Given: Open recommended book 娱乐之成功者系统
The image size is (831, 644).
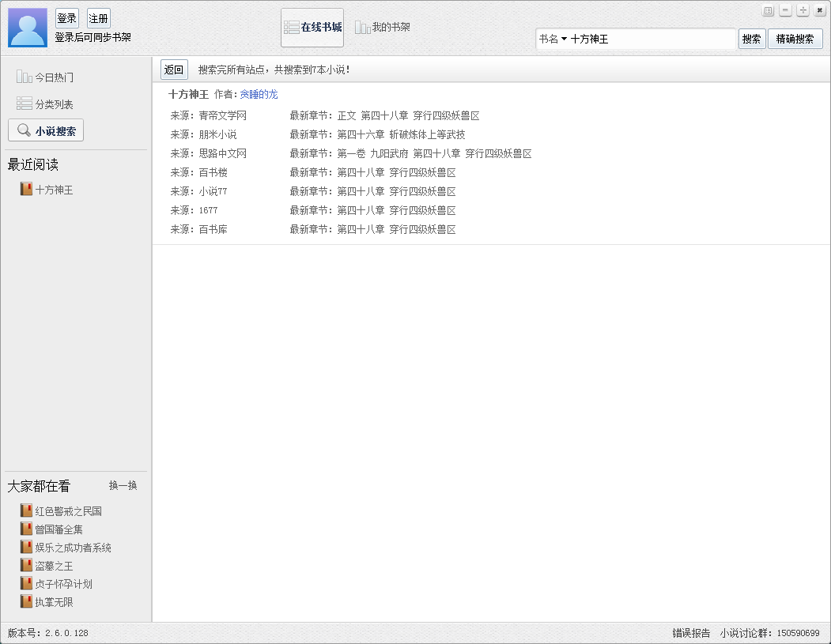Looking at the screenshot, I should click(73, 548).
